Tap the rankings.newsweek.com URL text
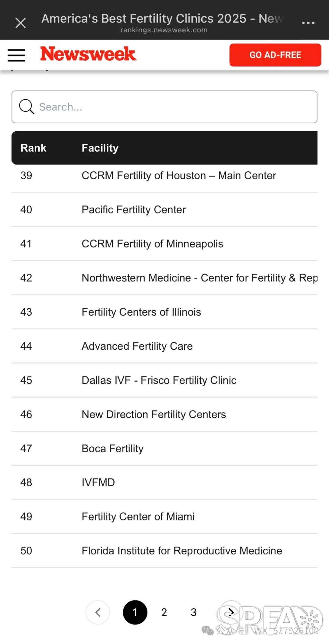This screenshot has width=329, height=644. 164,30
